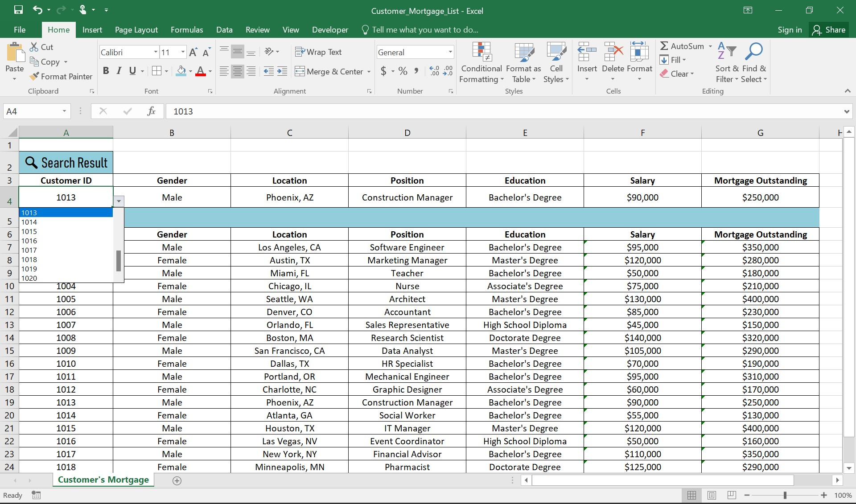Screen dimensions: 856x504
Task: Apply Comma Style format
Action: [416, 71]
